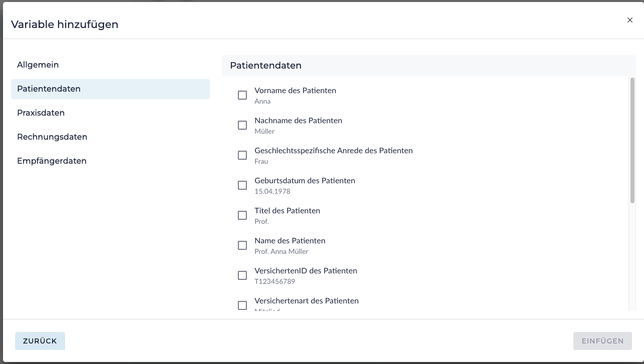644x364 pixels.
Task: Open the Rechnungsdaten category
Action: point(52,137)
